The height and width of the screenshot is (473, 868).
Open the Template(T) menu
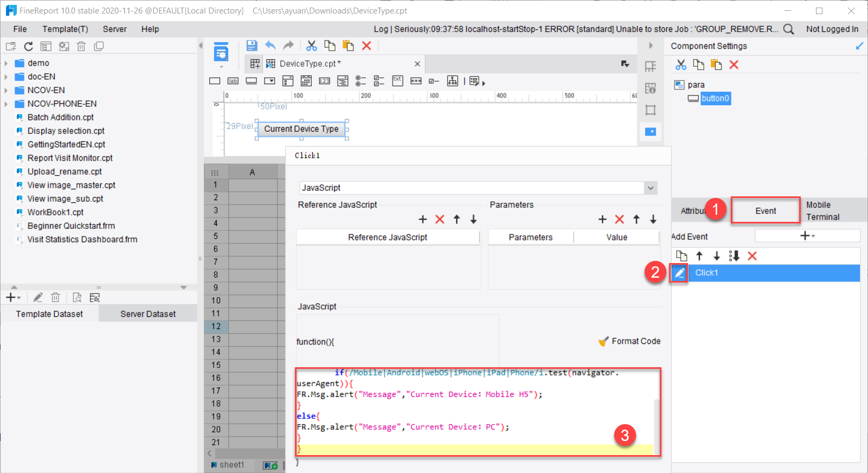(x=65, y=29)
